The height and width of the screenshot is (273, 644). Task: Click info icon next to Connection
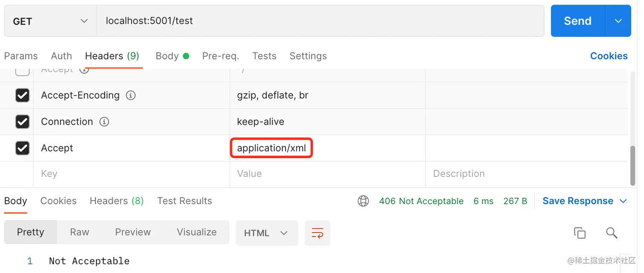coord(104,122)
